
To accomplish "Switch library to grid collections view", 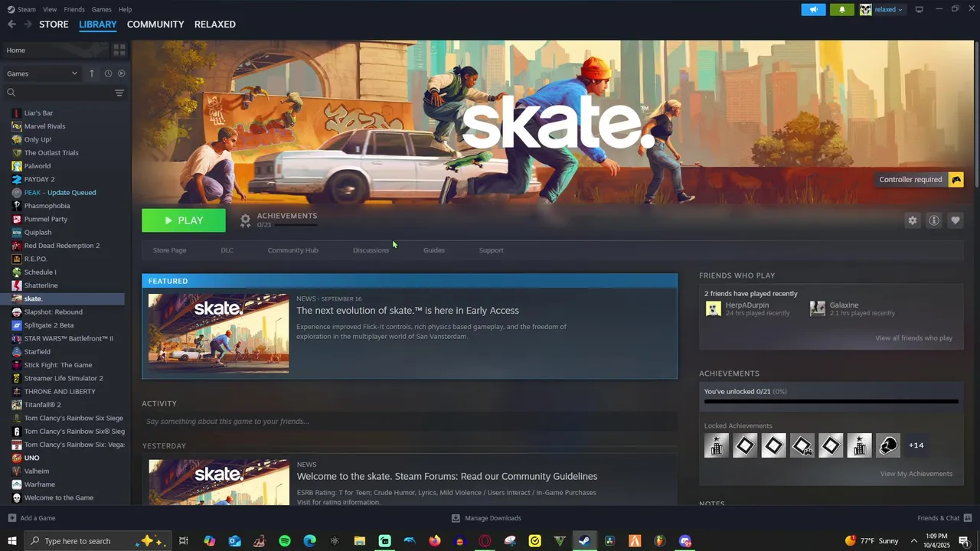I will (x=119, y=50).
